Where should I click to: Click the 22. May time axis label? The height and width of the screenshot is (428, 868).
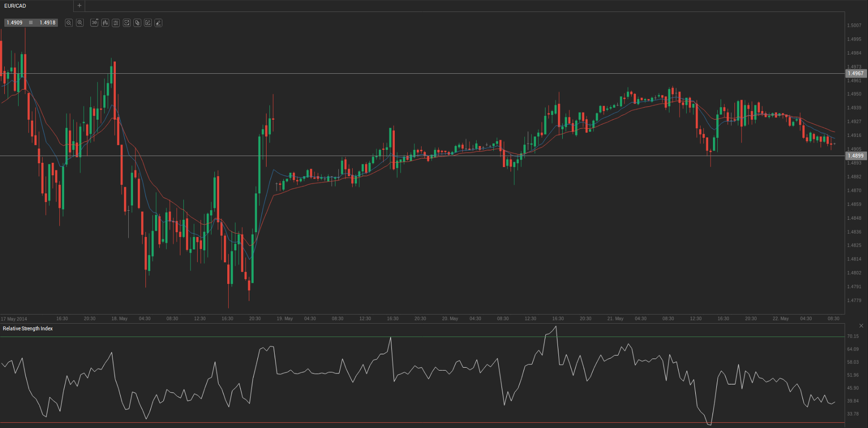coord(781,318)
